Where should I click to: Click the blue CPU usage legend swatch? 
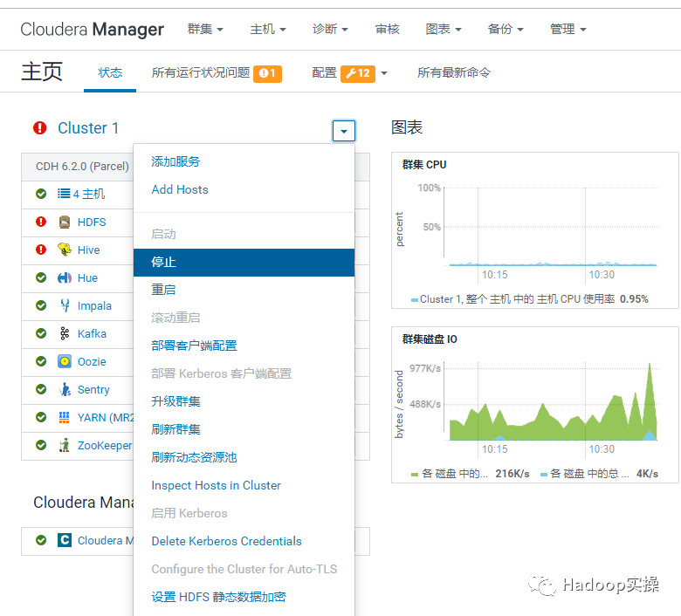pos(415,300)
